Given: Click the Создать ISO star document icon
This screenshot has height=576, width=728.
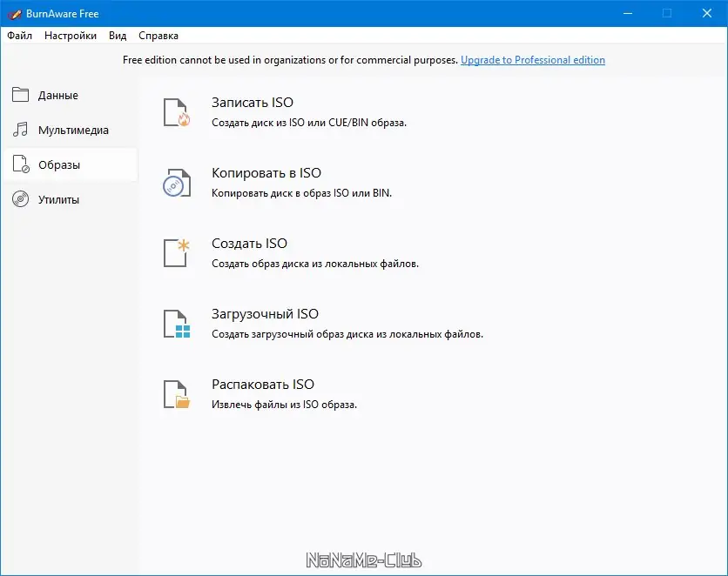Looking at the screenshot, I should pyautogui.click(x=177, y=252).
